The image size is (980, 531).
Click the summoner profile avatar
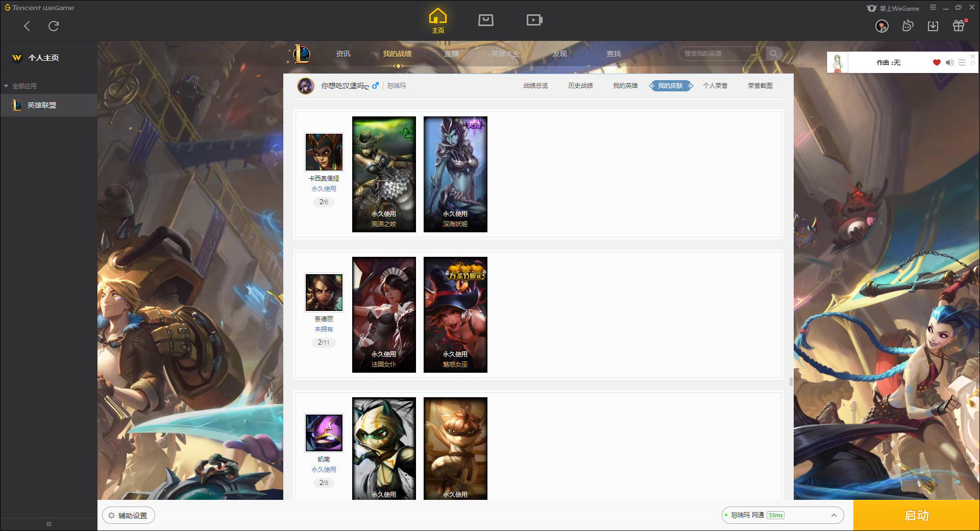point(306,86)
